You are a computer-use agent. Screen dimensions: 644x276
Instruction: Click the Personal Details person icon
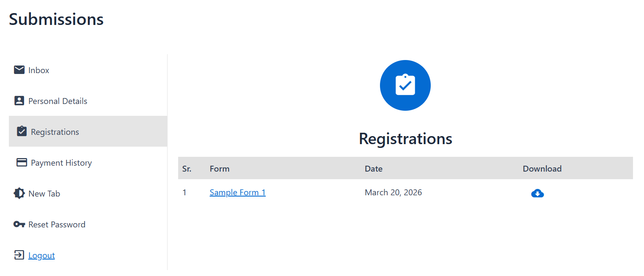[x=19, y=101]
